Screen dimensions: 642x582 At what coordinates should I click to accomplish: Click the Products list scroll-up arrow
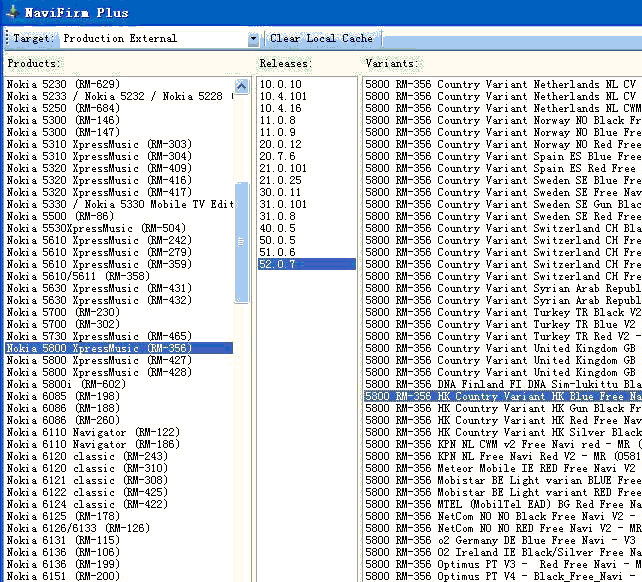tap(241, 84)
